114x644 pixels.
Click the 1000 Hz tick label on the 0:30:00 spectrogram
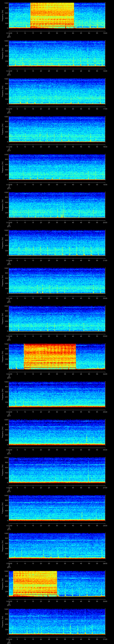[x=6, y=609]
